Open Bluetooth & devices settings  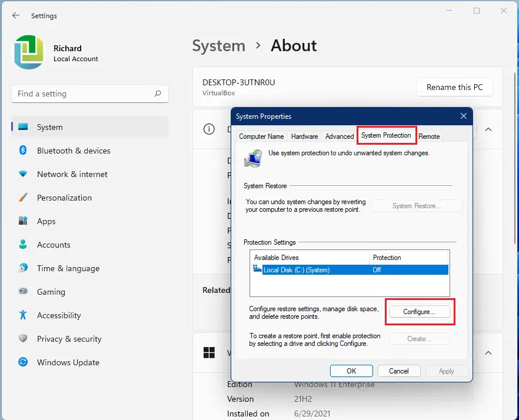(x=89, y=151)
